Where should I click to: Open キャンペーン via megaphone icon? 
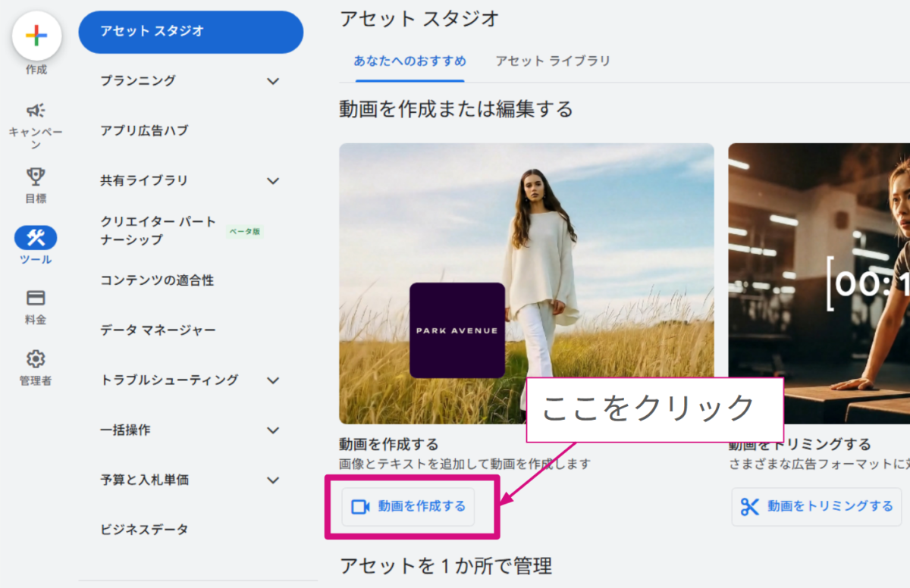(36, 111)
